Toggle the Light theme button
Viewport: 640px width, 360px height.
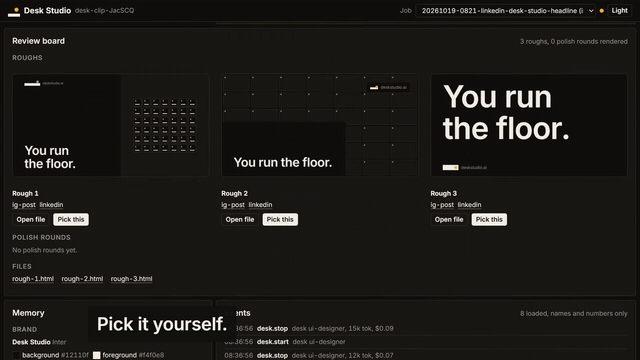pos(619,11)
